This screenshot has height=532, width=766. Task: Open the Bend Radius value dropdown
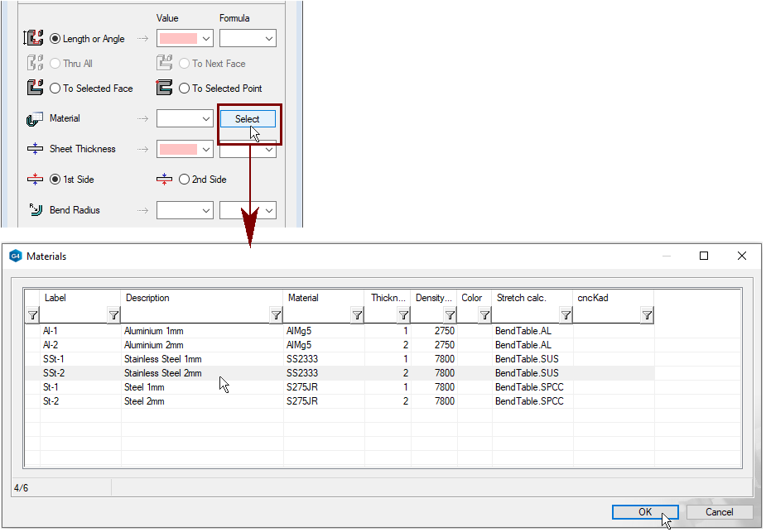pos(206,211)
